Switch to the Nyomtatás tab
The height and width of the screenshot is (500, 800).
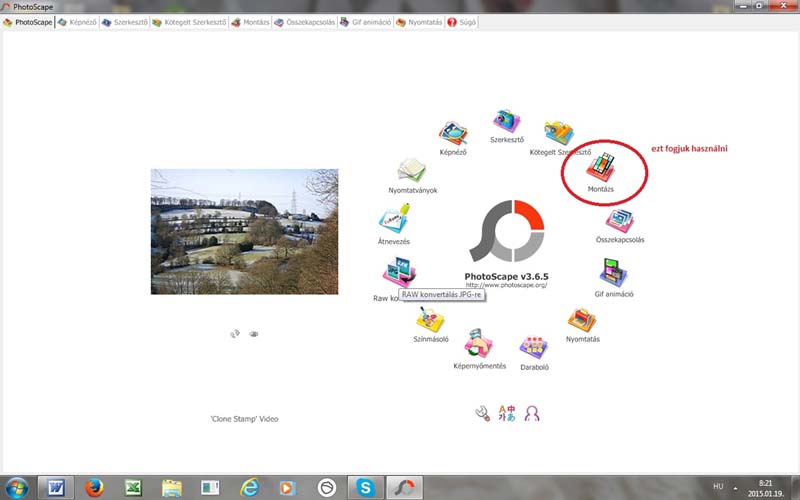point(419,22)
